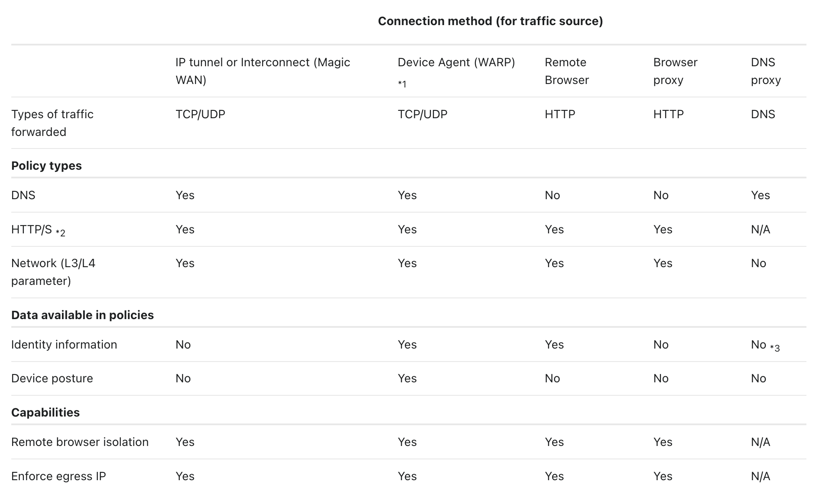Click the "Data available in policies" heading

click(x=82, y=315)
